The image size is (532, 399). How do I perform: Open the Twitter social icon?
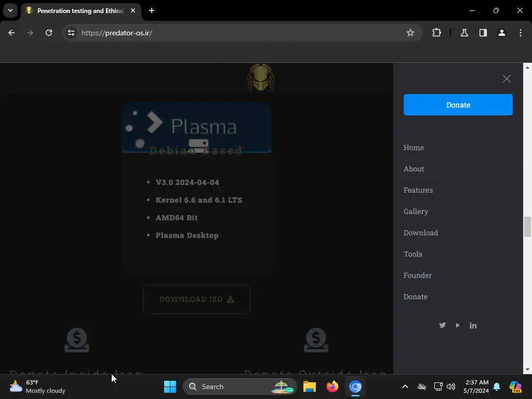(x=442, y=325)
